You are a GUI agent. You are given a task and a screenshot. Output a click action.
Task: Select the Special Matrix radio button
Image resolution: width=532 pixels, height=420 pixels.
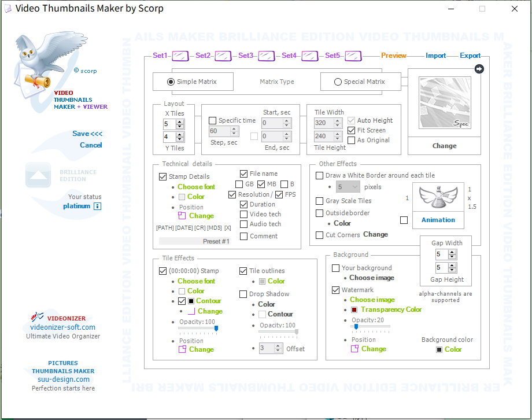[x=338, y=82]
